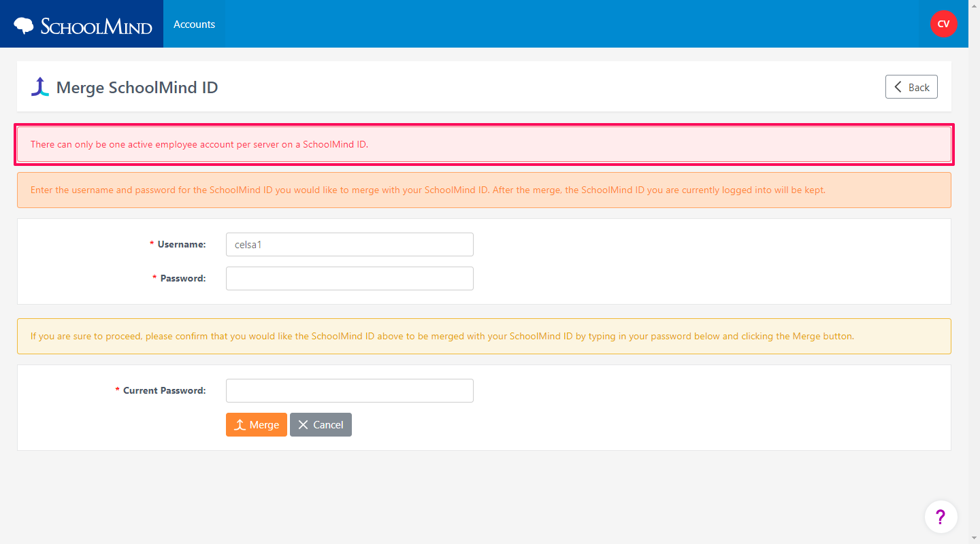Click the Merge SchoolMind ID header icon

point(40,87)
